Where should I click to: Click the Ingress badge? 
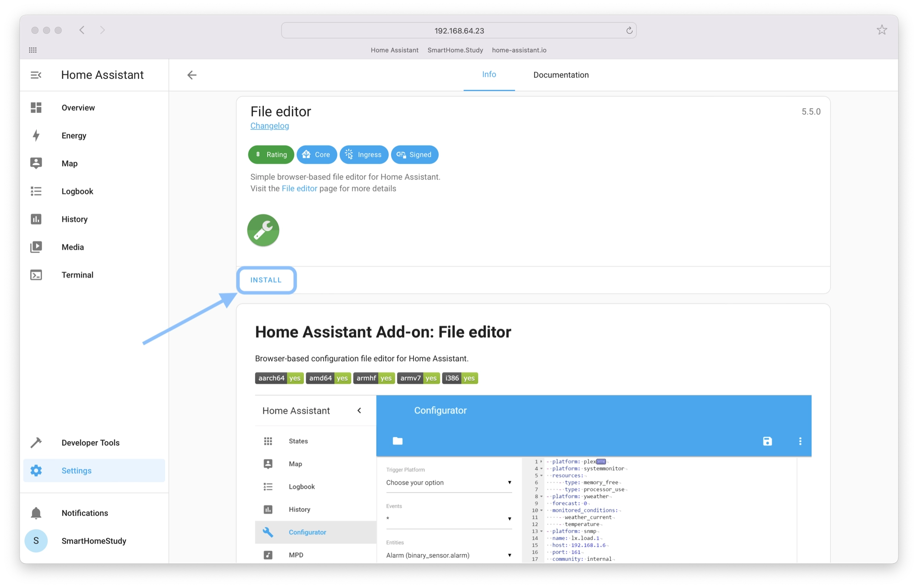(x=364, y=155)
